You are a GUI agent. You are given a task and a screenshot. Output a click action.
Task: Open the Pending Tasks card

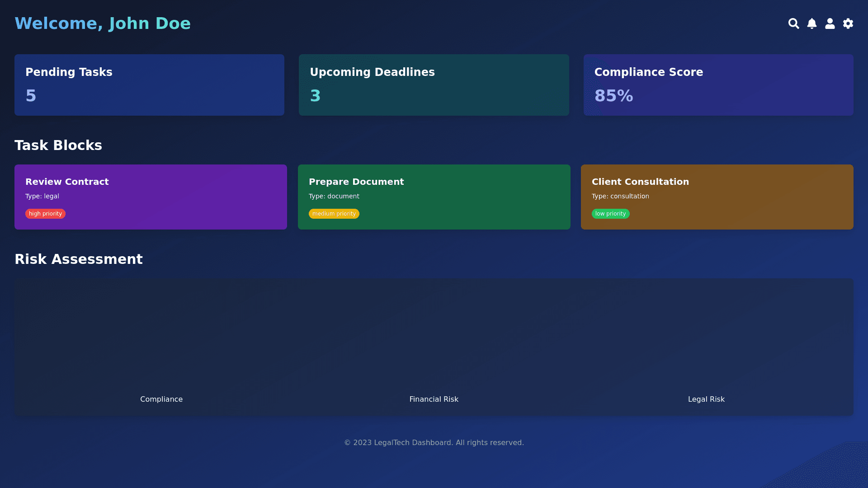(x=149, y=85)
